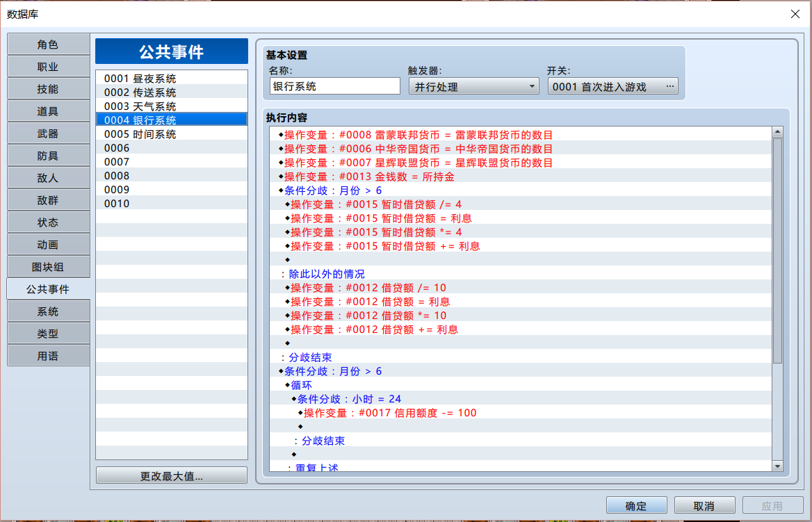Select line #0012 借贷额 *= 10
The width and height of the screenshot is (812, 522).
[x=521, y=316]
